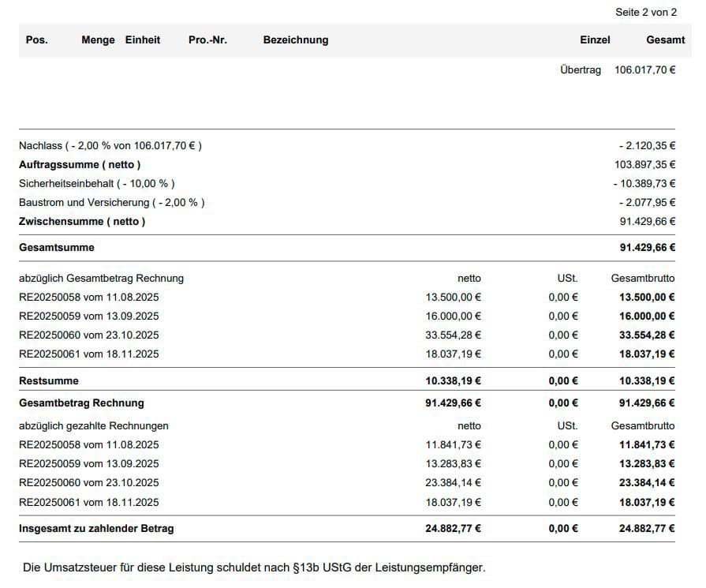Click the Pos. column header

pyautogui.click(x=36, y=40)
